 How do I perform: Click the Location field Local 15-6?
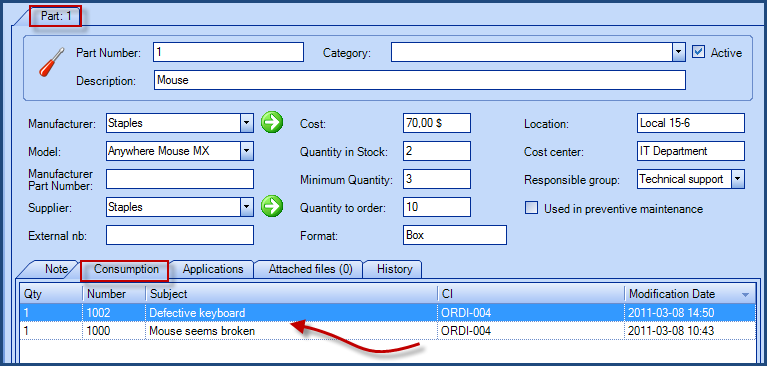691,123
